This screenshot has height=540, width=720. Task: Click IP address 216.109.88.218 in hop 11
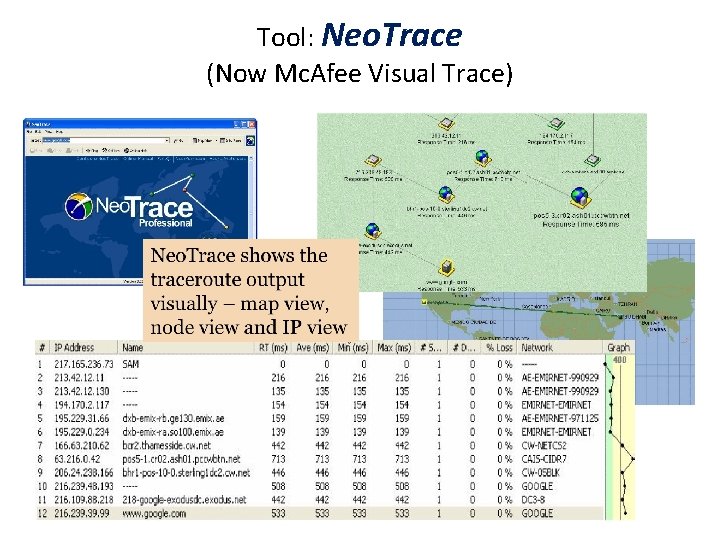click(84, 500)
